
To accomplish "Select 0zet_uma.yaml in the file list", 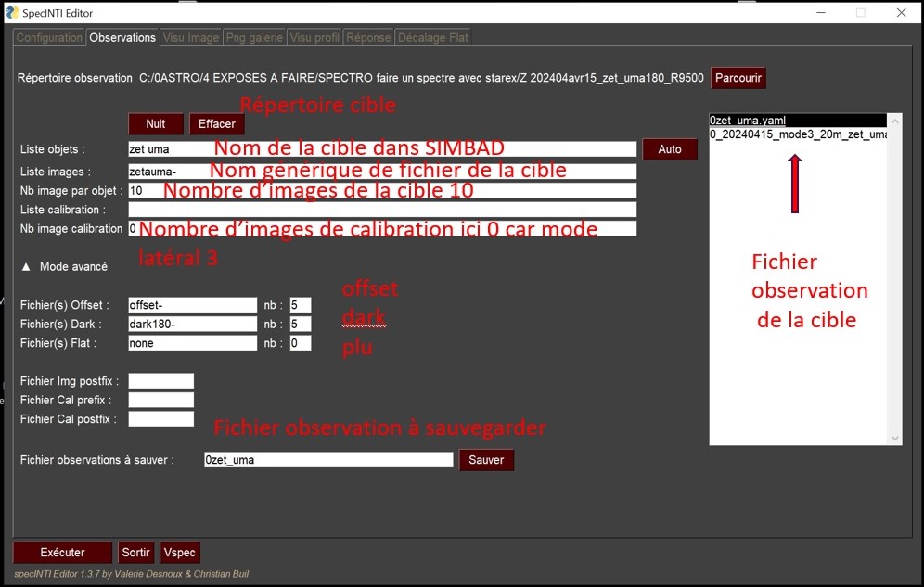I will click(748, 121).
